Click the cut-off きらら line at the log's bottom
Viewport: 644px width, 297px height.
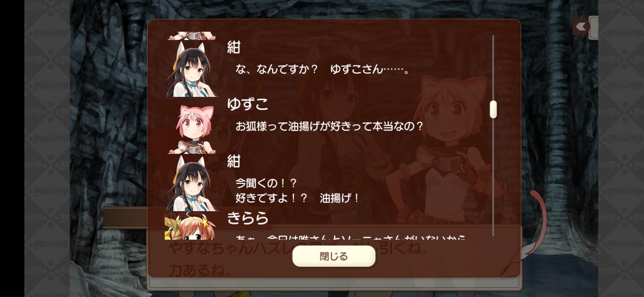pos(351,237)
